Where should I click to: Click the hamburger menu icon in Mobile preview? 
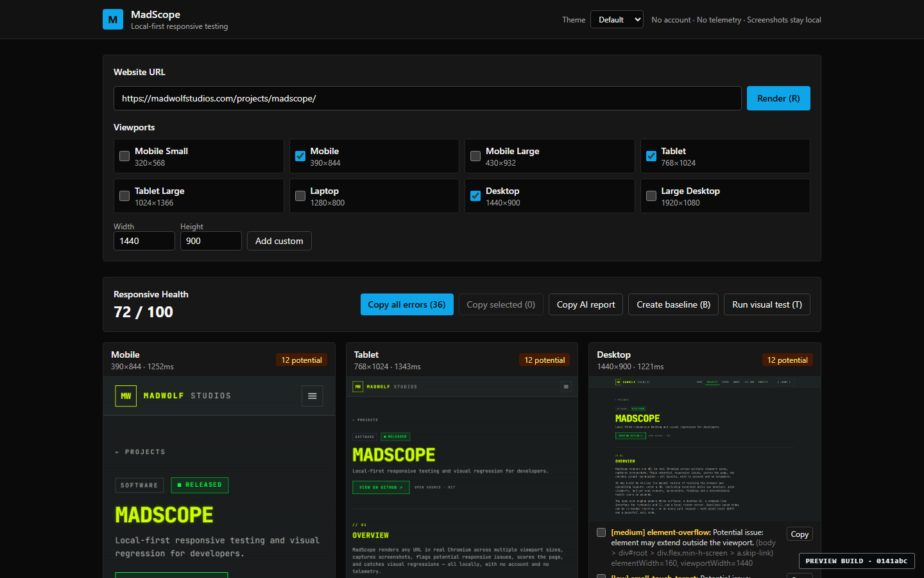pyautogui.click(x=312, y=396)
